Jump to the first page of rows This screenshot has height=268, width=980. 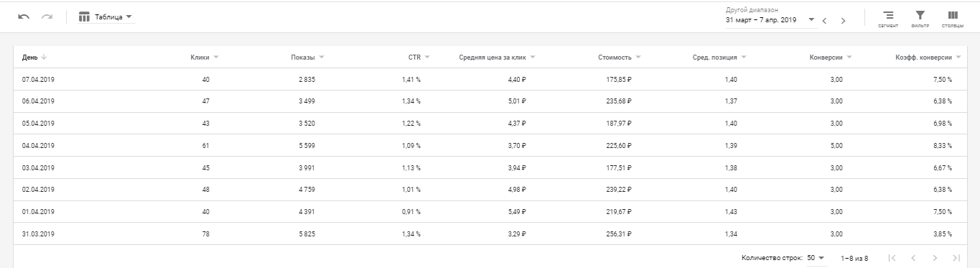pos(892,257)
